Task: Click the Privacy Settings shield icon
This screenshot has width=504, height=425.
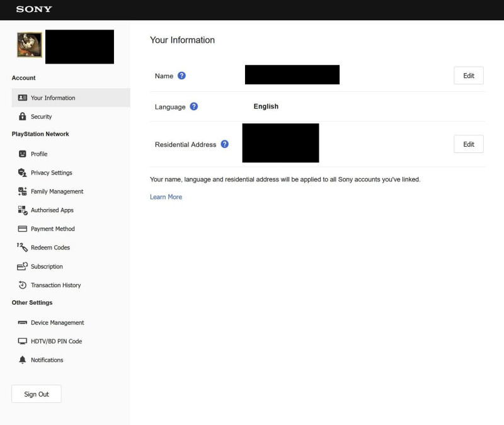Action: click(x=23, y=173)
